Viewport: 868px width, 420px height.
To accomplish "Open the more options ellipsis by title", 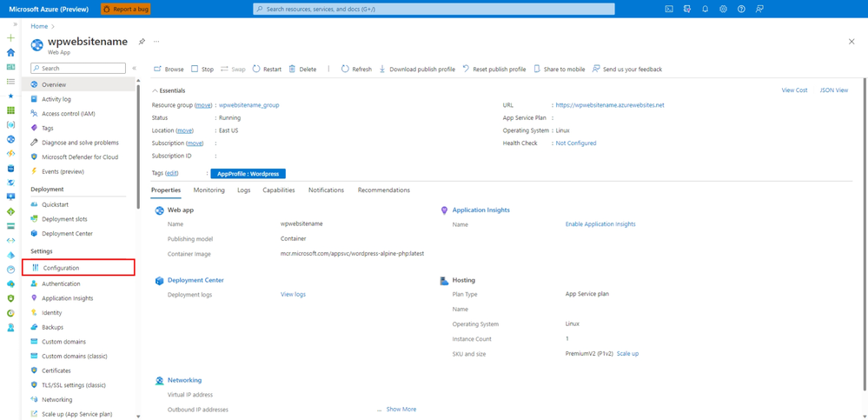I will click(156, 42).
